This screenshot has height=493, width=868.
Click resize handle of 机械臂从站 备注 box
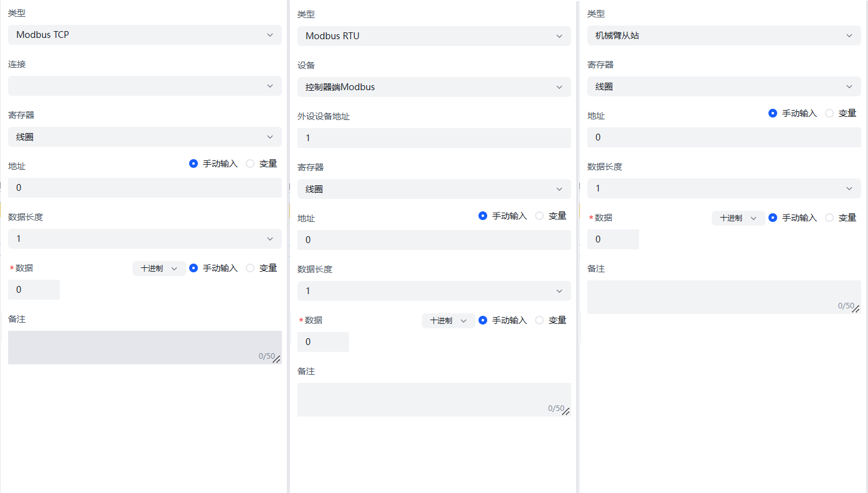click(856, 308)
